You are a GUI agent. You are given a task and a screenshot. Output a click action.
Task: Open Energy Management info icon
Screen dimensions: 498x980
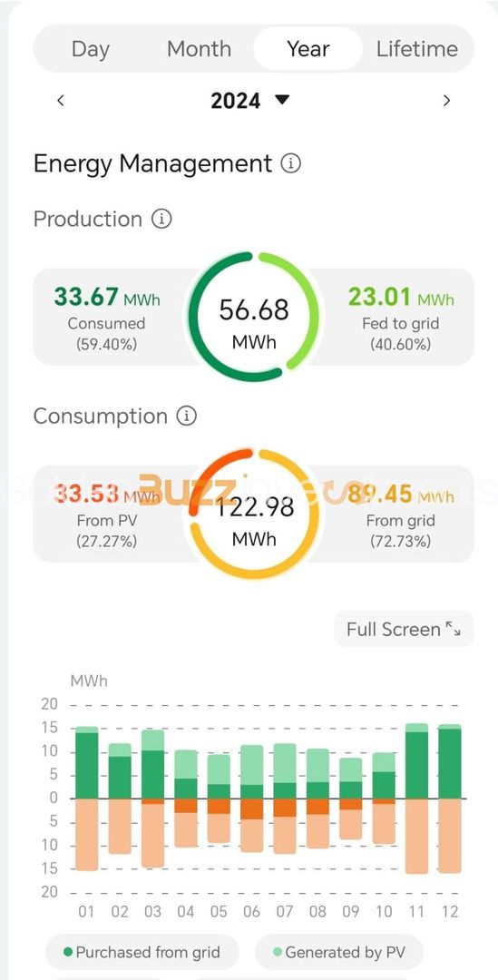point(290,163)
